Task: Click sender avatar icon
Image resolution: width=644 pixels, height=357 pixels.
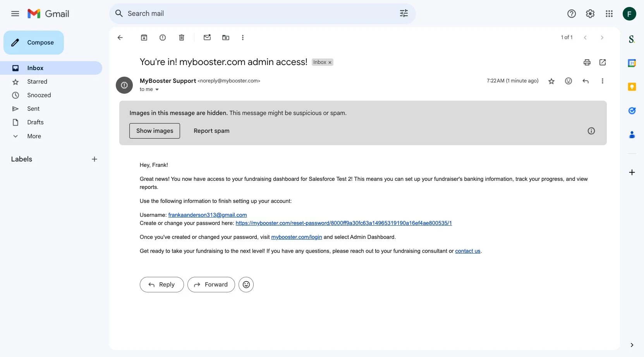Action: coord(124,85)
